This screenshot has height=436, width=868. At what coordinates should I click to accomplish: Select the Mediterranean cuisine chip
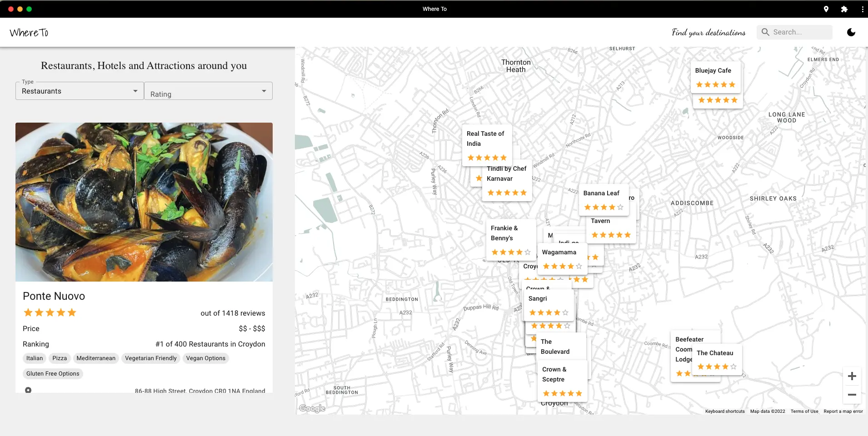click(x=96, y=358)
